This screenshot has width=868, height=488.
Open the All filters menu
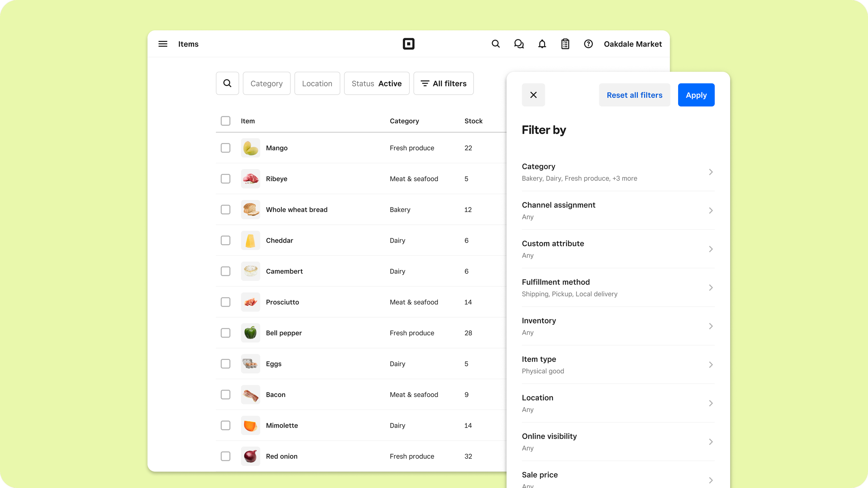[443, 83]
